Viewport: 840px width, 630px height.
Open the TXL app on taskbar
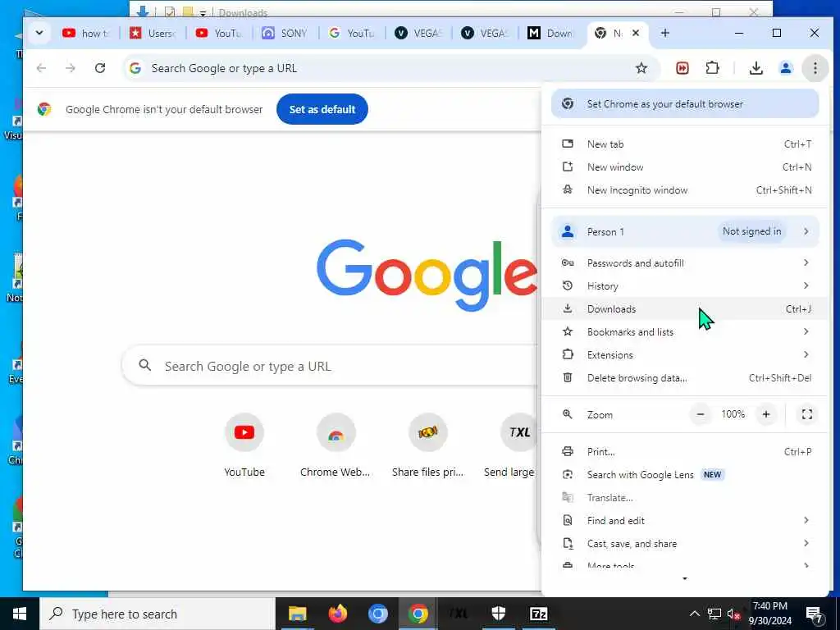click(458, 614)
